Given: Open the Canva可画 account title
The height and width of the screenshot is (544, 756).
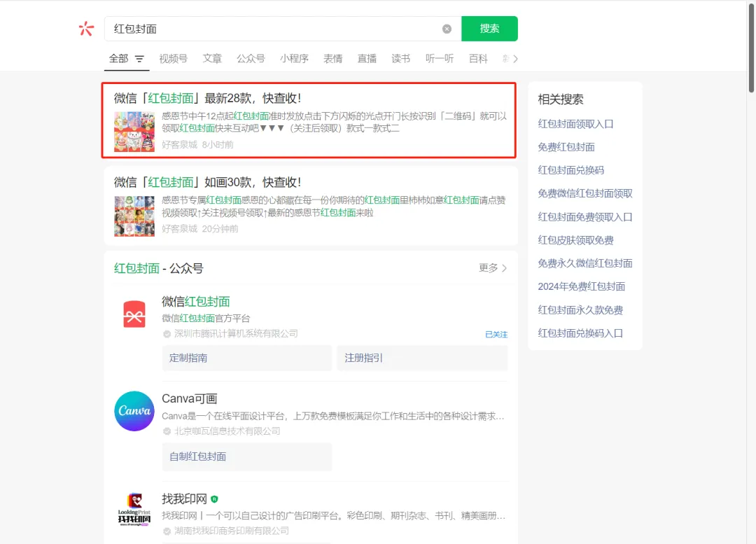Looking at the screenshot, I should 190,398.
